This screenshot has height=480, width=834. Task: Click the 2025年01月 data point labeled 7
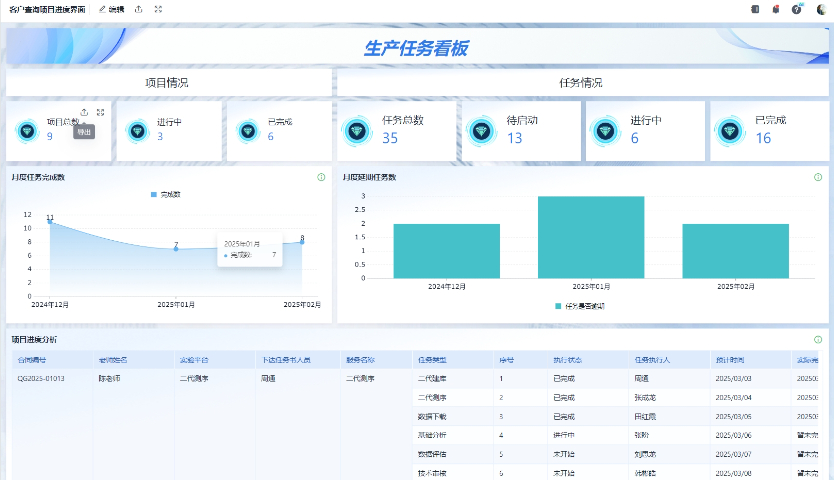tap(176, 249)
